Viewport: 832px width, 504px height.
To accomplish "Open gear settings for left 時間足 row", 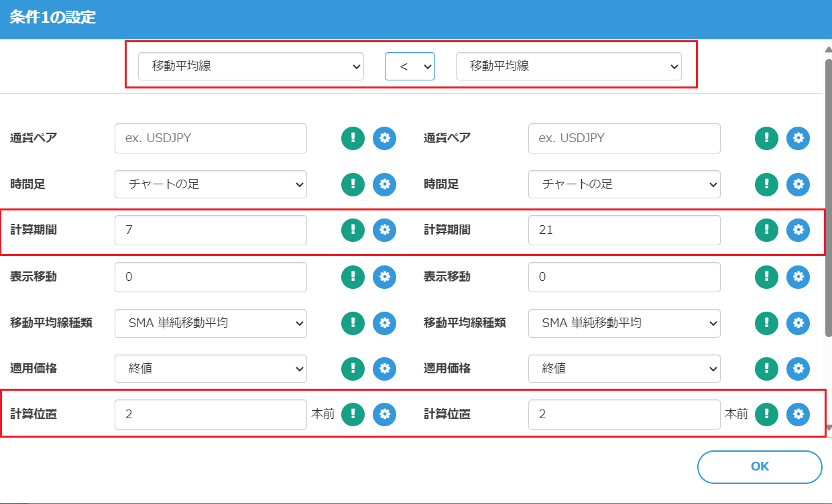I will (384, 184).
